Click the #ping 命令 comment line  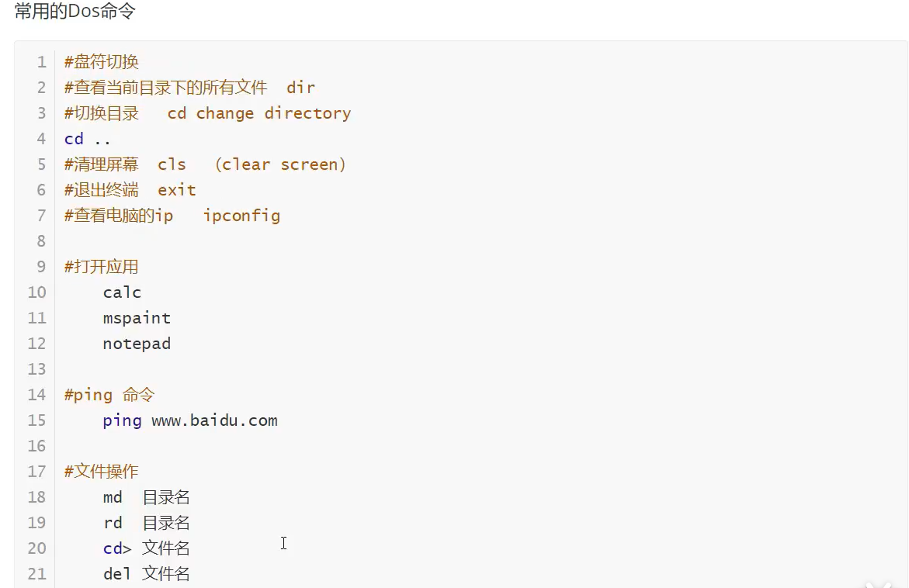109,395
